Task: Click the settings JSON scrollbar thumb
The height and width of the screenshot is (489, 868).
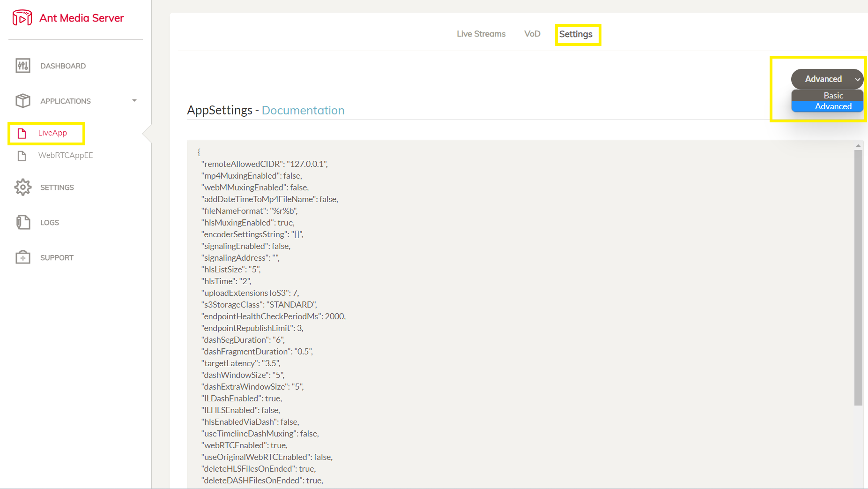Action: (x=858, y=278)
